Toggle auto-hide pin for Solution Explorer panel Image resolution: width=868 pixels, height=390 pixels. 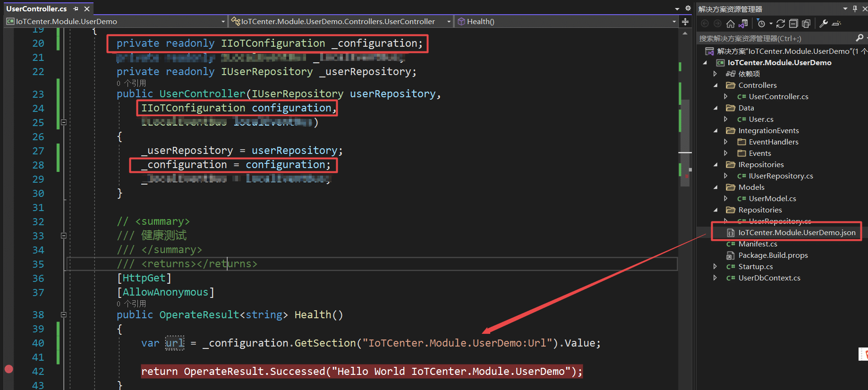[855, 9]
